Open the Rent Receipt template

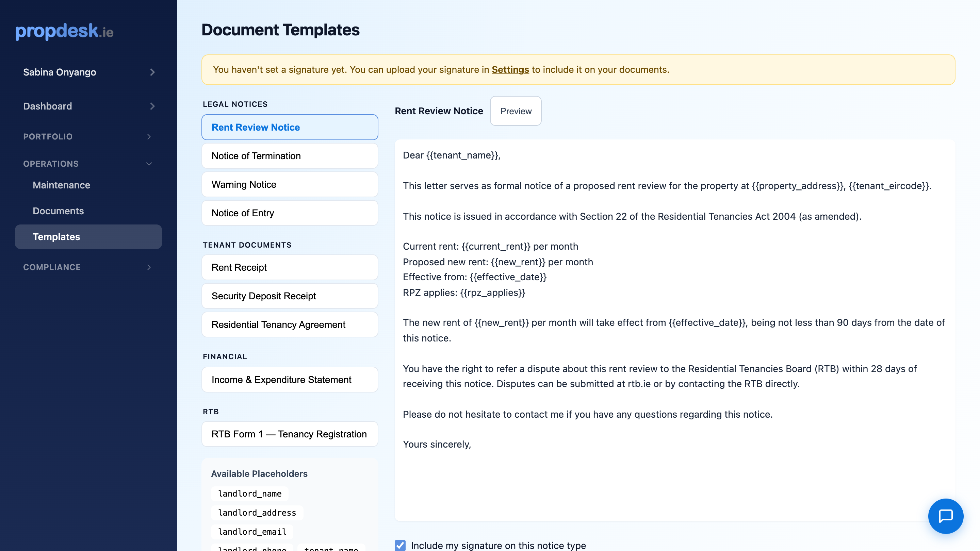coord(290,267)
